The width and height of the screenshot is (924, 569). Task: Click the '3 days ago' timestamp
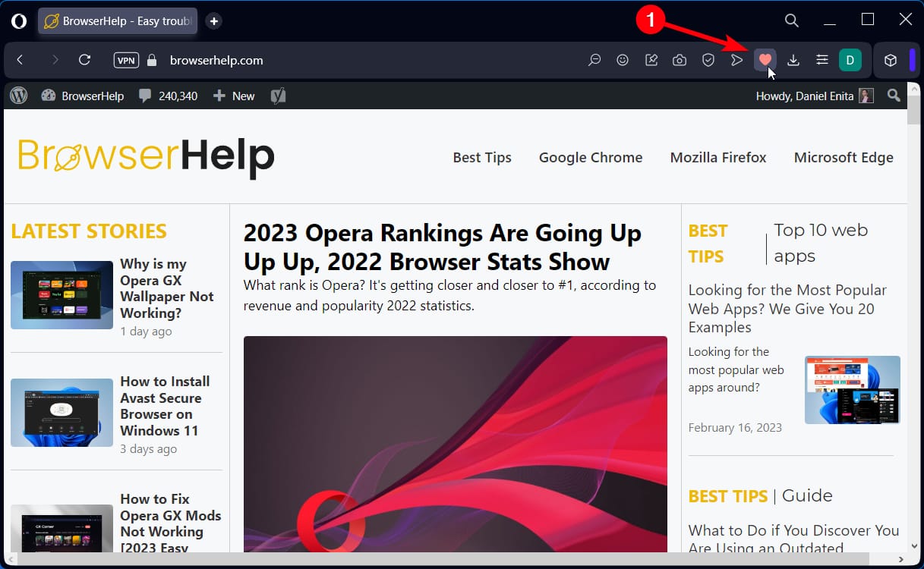click(149, 449)
